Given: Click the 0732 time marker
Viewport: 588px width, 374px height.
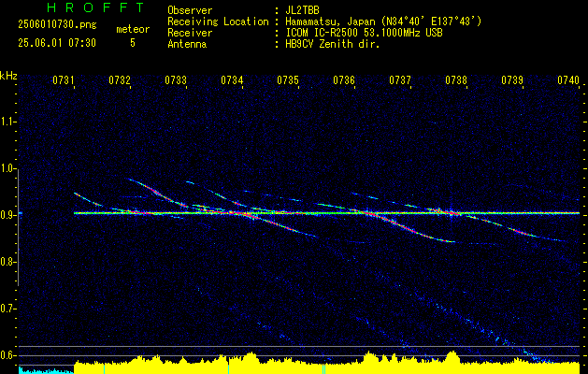Looking at the screenshot, I should tap(120, 79).
